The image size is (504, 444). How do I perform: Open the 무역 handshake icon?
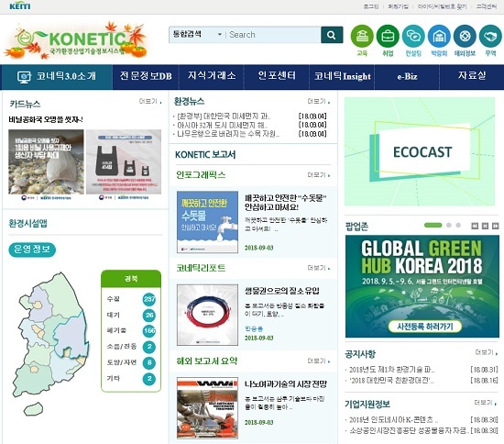click(x=490, y=36)
